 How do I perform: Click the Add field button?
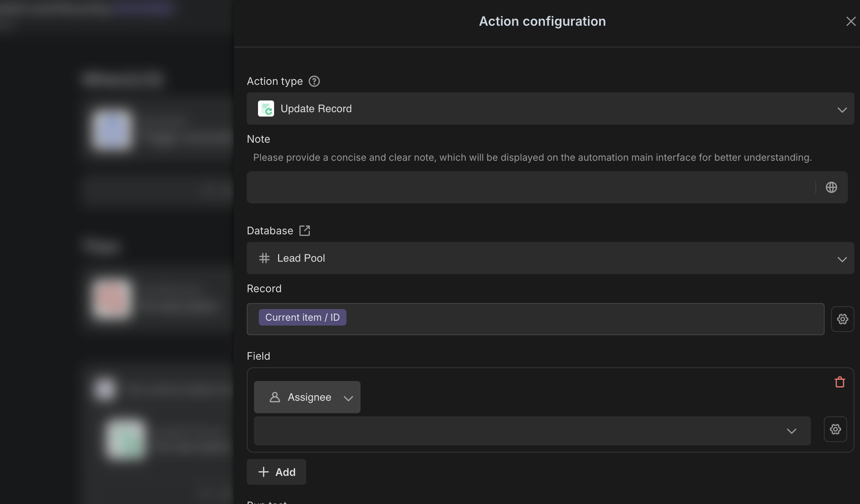tap(276, 472)
